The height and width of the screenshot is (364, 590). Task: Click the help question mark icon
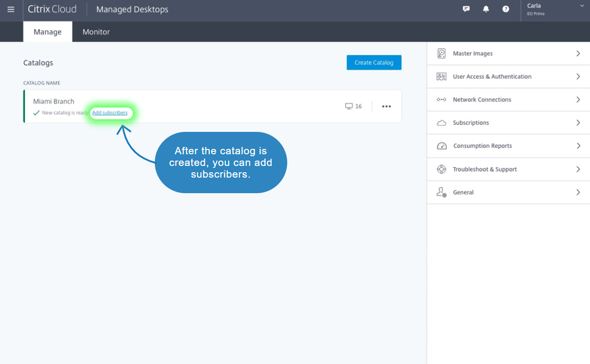tap(506, 9)
